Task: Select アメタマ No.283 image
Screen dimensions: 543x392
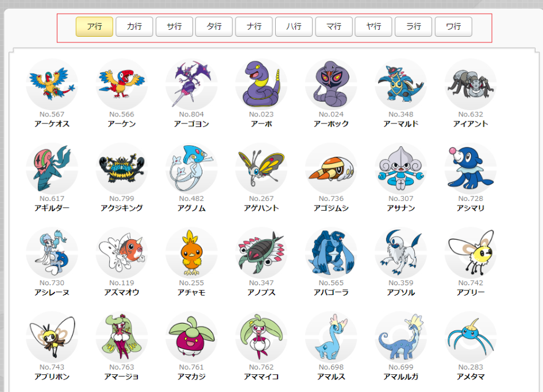Action: 471,337
